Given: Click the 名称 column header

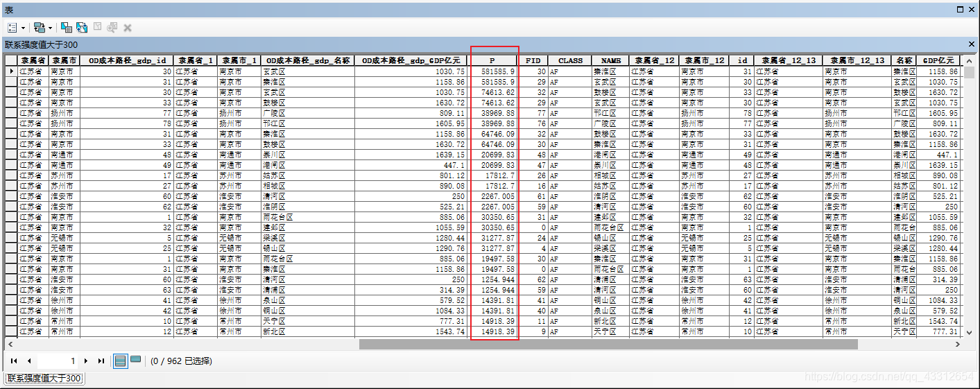Looking at the screenshot, I should pos(904,61).
